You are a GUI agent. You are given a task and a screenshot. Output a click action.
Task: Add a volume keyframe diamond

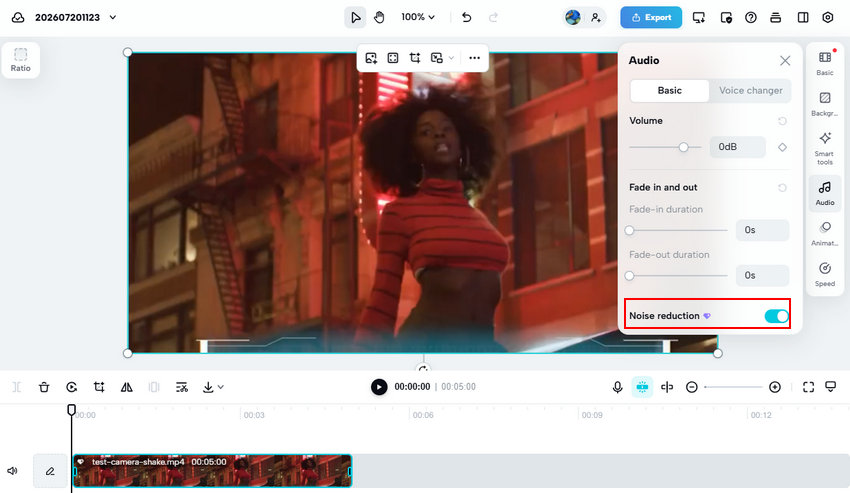pos(782,147)
